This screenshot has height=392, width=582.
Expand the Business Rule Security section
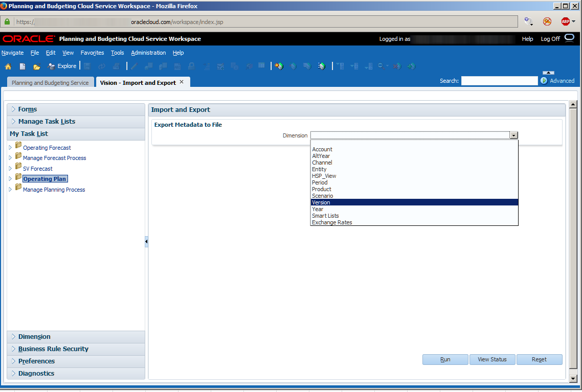(x=13, y=349)
